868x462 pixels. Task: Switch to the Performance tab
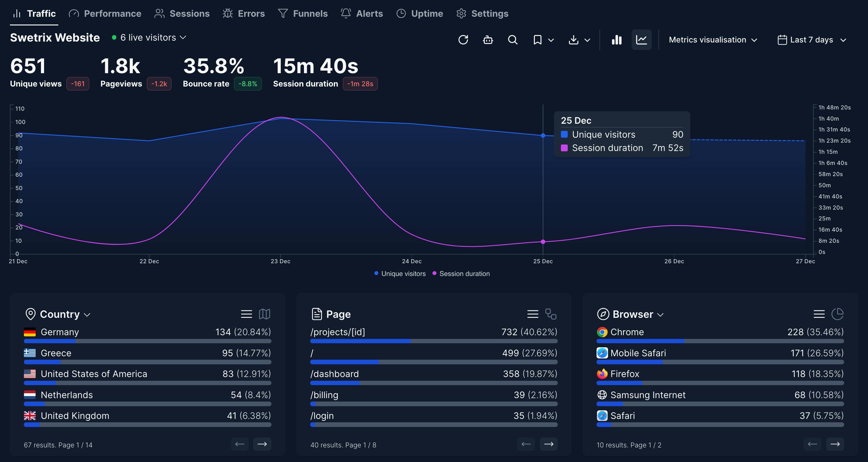tap(105, 13)
